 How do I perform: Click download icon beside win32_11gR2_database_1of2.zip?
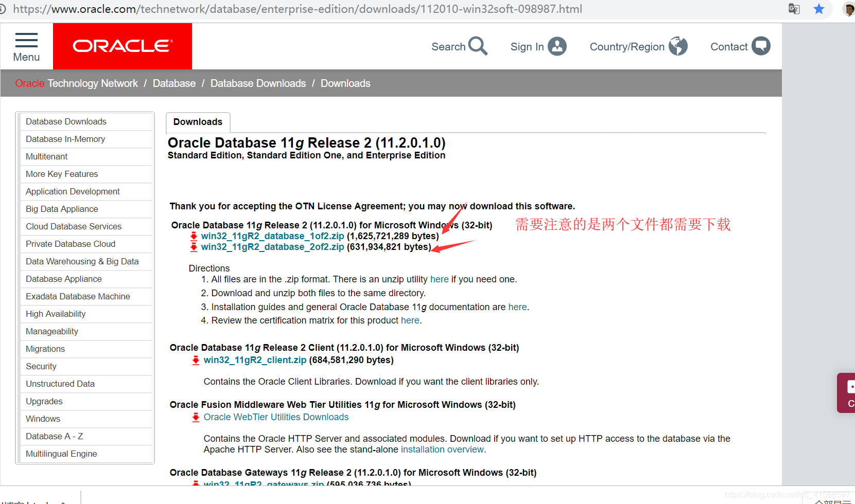[x=194, y=236]
